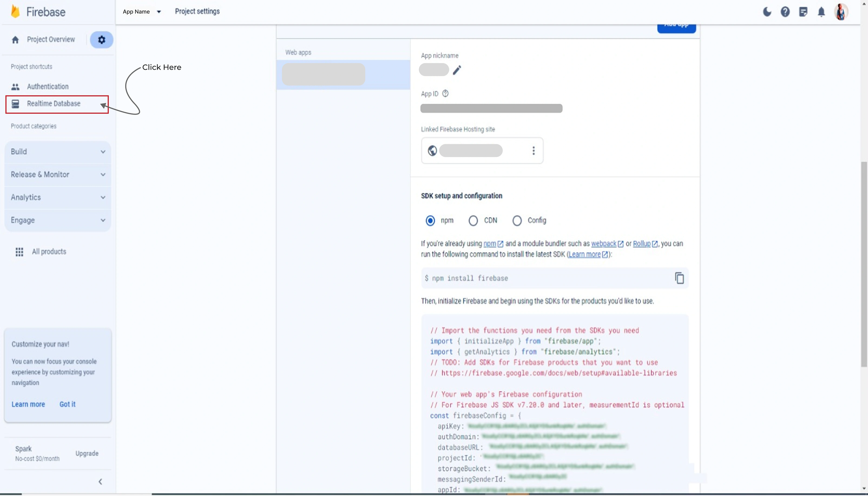Screen dimensions: 868x496
Task: Expand the Engage category
Action: tap(58, 220)
